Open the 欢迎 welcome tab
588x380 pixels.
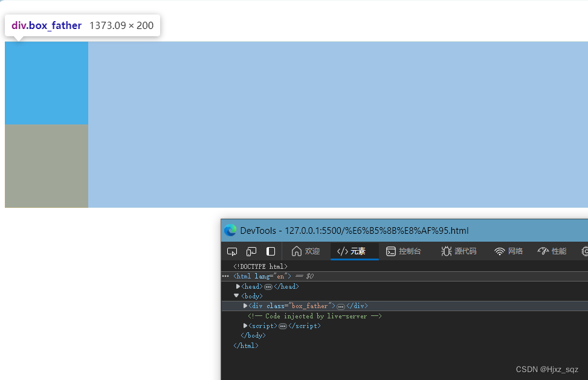pos(306,251)
